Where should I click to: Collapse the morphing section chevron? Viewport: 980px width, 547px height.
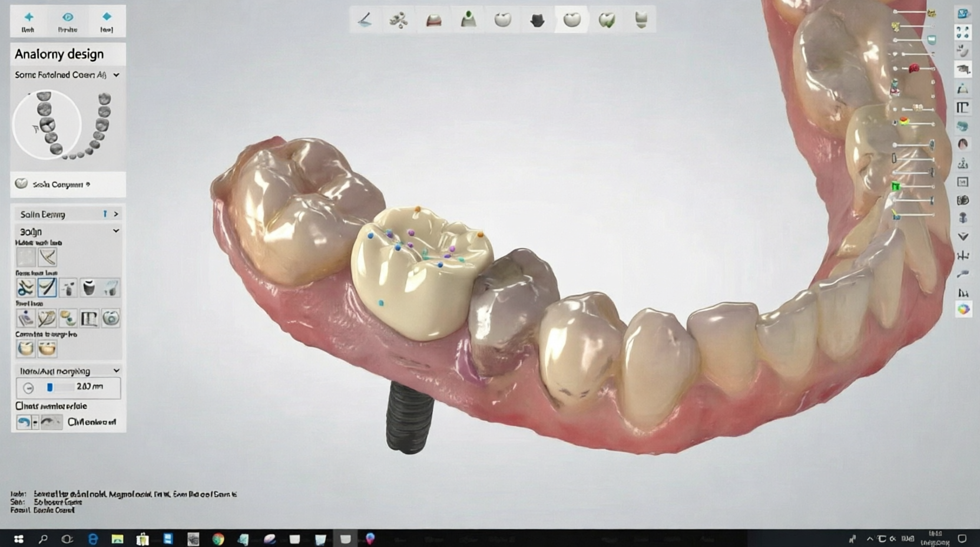point(116,371)
